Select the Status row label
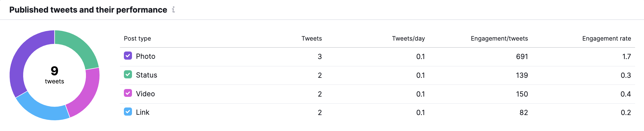644x131 pixels. [146, 75]
